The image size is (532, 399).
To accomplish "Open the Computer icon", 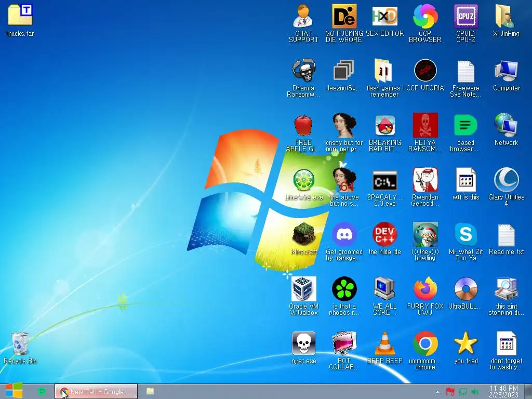I will click(506, 75).
